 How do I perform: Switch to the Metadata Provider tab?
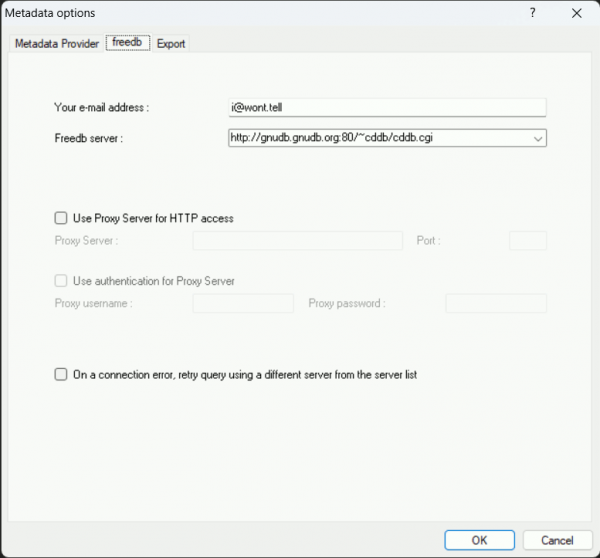coord(56,44)
